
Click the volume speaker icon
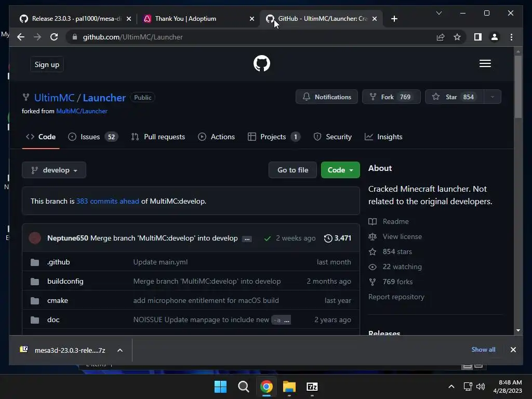click(481, 387)
